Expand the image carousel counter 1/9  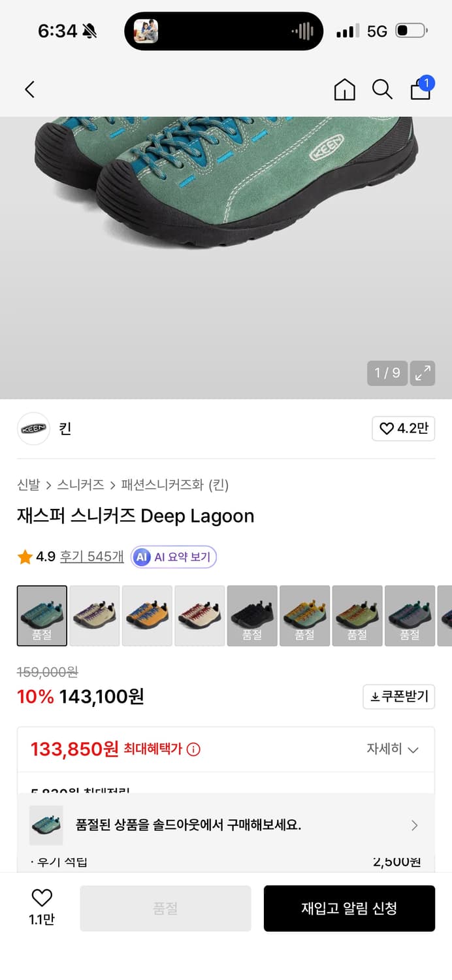point(387,373)
